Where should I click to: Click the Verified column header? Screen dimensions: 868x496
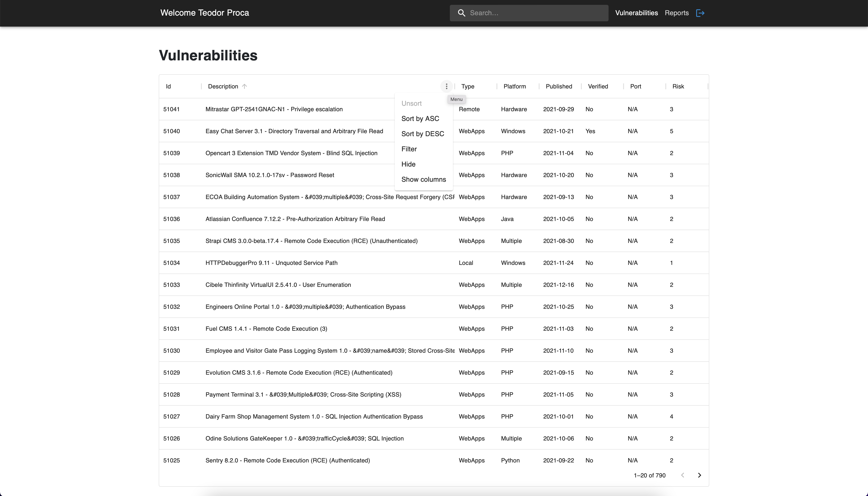(598, 86)
